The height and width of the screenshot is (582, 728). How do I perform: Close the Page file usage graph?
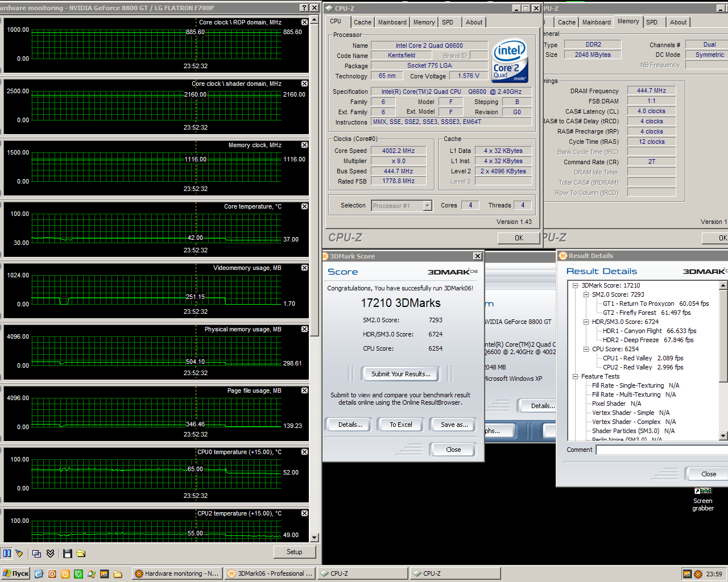[x=304, y=390]
